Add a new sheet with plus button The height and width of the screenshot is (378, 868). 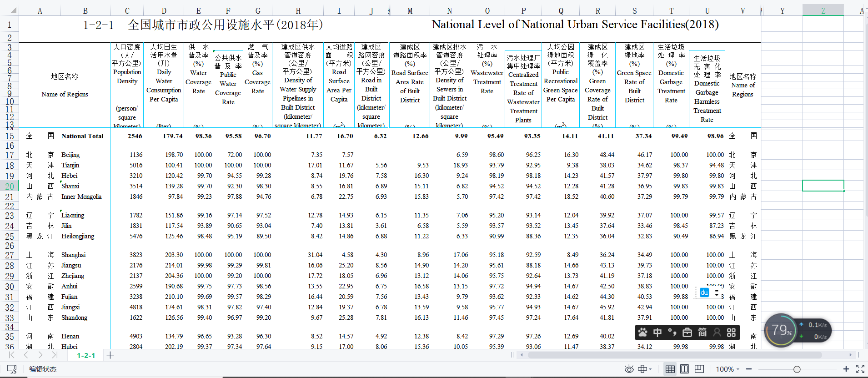pos(110,355)
